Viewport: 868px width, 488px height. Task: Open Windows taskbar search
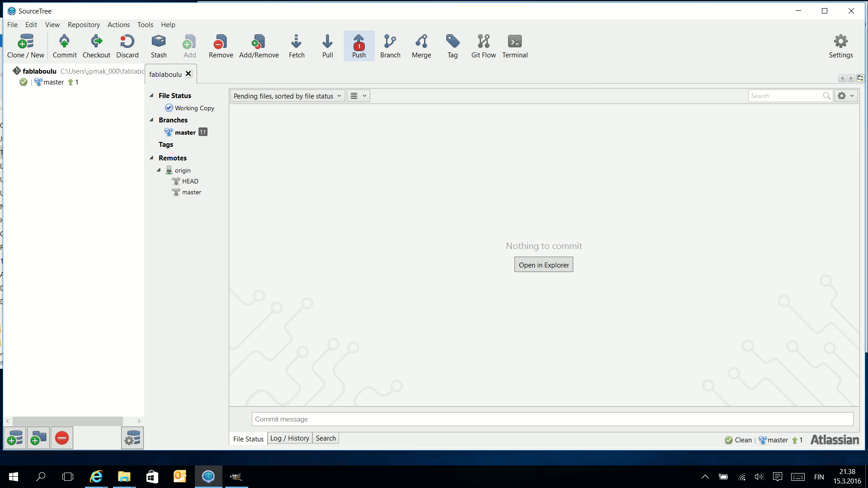click(41, 477)
